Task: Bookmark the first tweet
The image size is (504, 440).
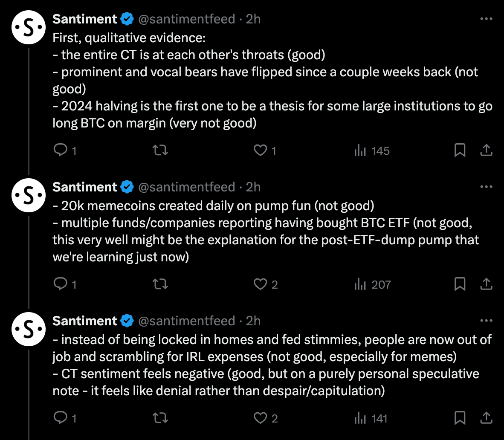Action: [x=460, y=150]
